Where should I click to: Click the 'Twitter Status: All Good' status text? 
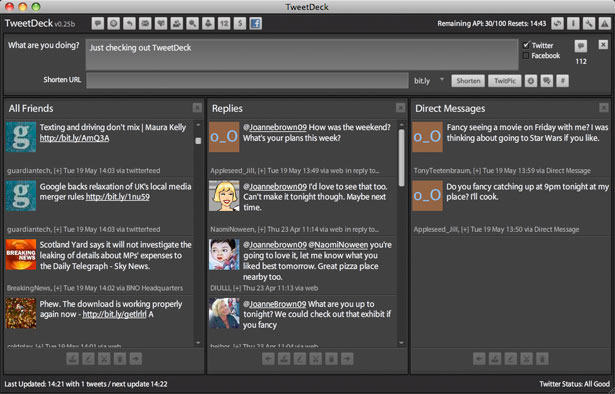(575, 384)
